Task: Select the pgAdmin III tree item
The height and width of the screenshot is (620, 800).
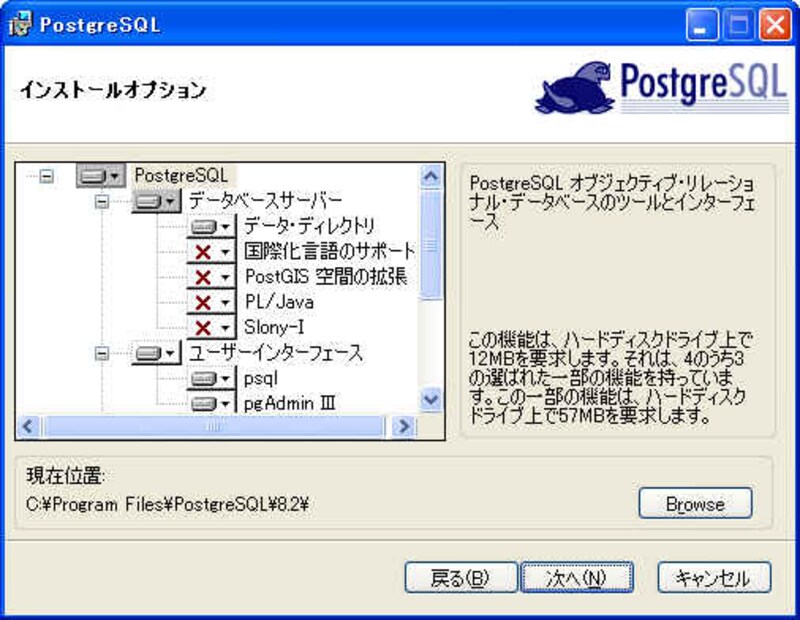Action: (290, 403)
